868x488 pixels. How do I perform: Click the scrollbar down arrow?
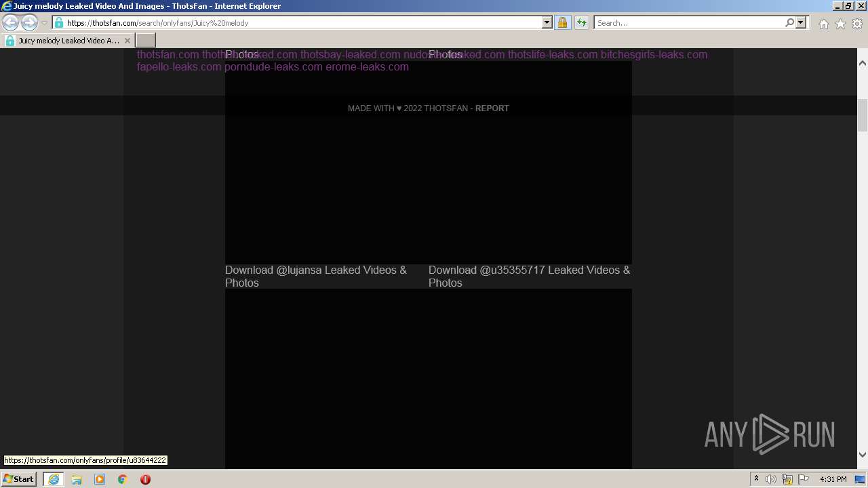click(x=863, y=455)
